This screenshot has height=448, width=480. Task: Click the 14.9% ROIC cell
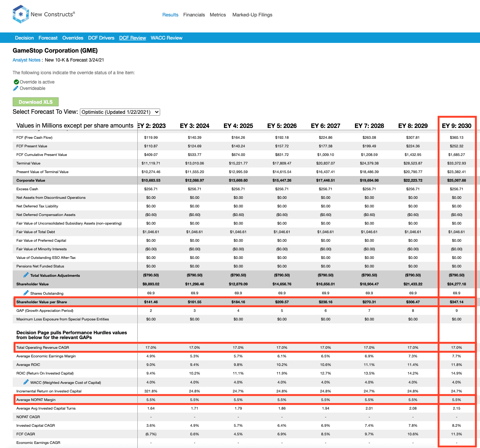tap(456, 373)
